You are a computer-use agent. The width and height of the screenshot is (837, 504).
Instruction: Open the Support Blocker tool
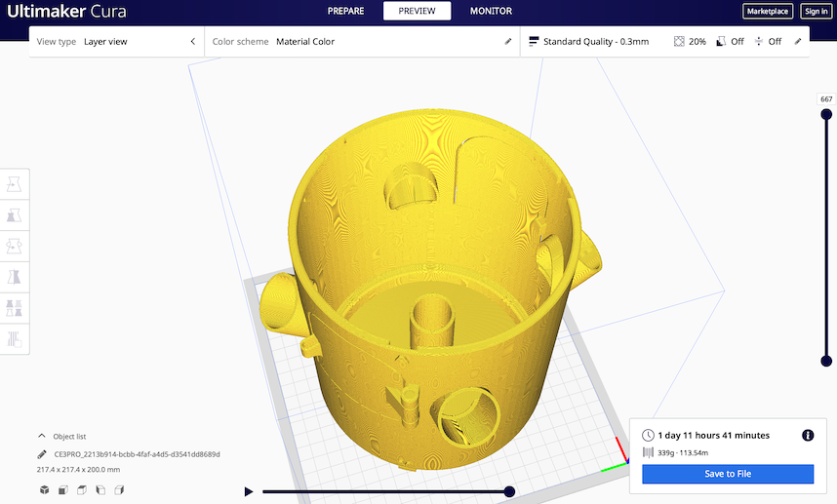(14, 338)
